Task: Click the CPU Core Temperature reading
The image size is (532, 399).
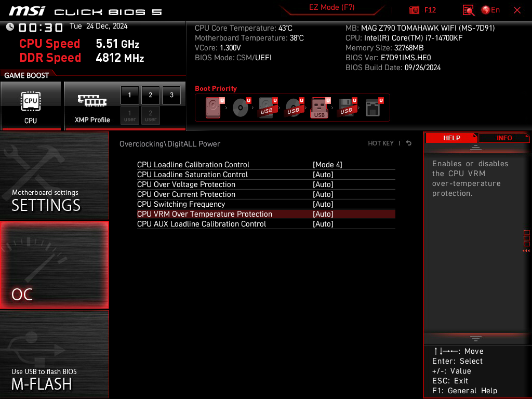Action: 243,28
